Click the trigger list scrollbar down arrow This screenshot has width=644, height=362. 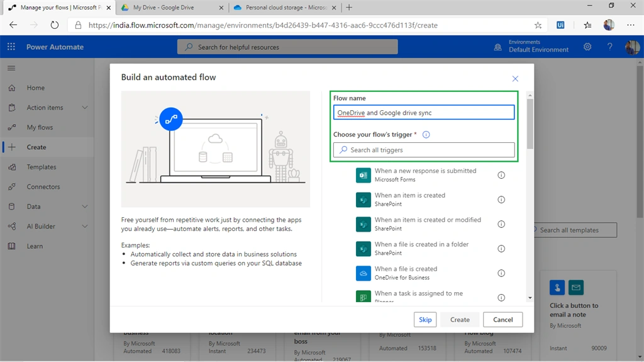(530, 298)
